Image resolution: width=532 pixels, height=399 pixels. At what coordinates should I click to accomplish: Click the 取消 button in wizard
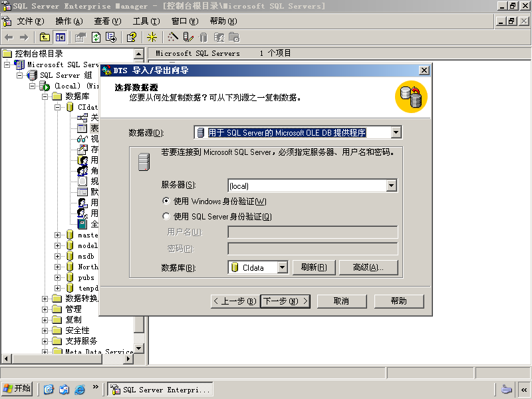[342, 301]
